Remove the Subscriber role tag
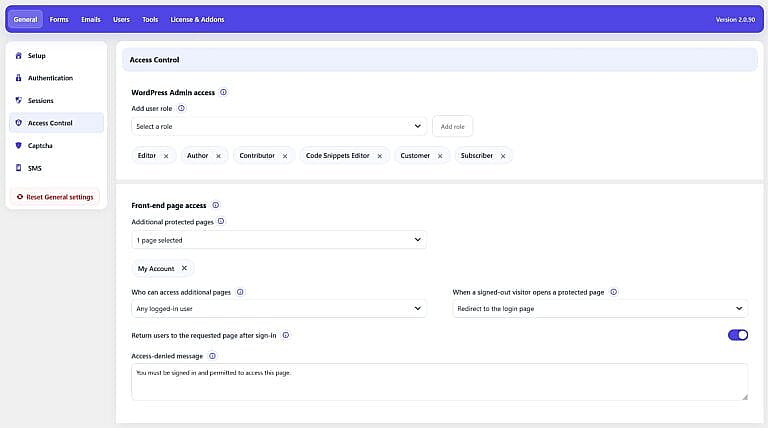The width and height of the screenshot is (768, 428). click(503, 156)
